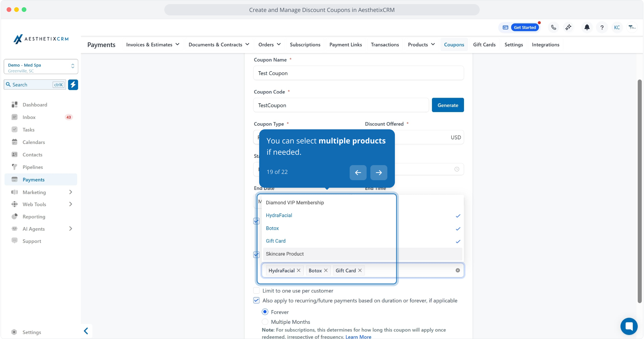Uncheck apply to recurring payments checkbox

256,300
